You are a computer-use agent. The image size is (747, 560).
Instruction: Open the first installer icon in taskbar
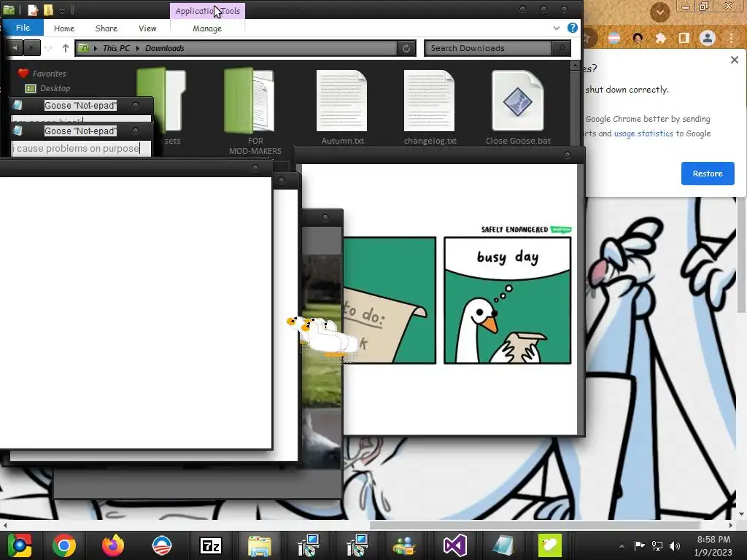309,545
